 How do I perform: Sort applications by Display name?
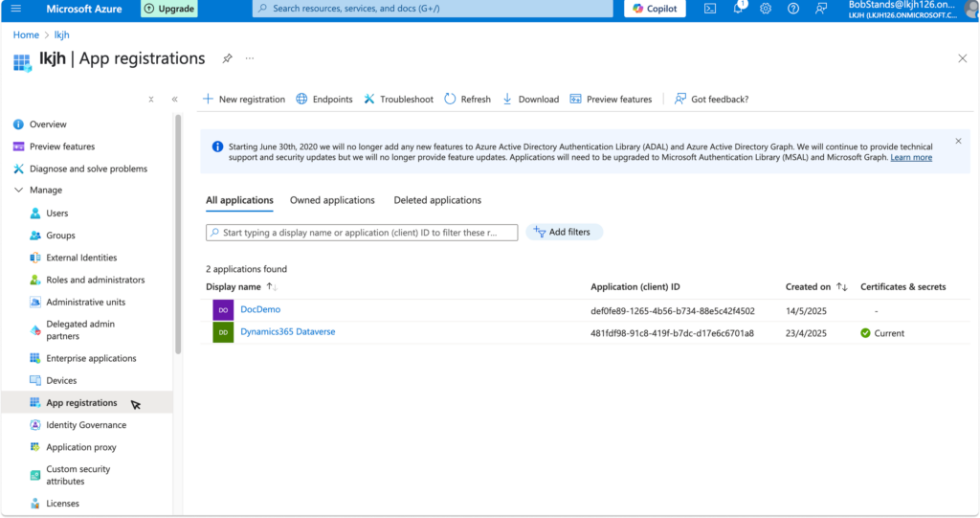pyautogui.click(x=272, y=286)
